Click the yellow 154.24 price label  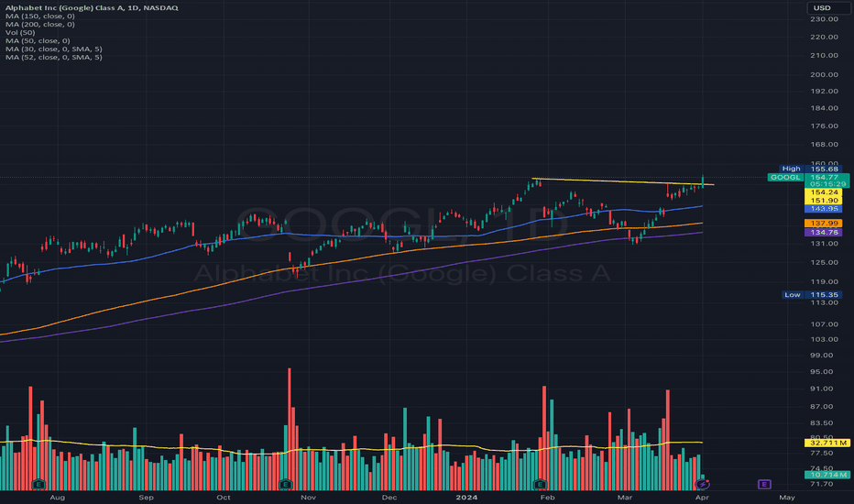(x=824, y=192)
